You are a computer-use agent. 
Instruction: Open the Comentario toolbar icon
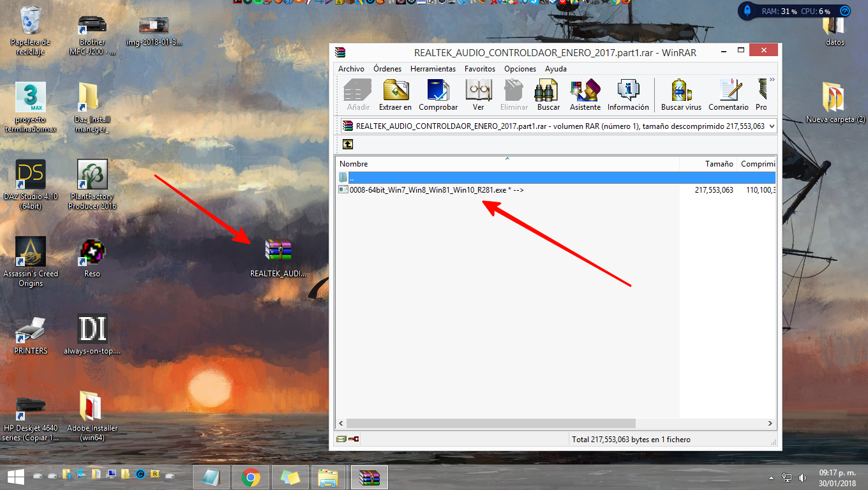point(728,95)
